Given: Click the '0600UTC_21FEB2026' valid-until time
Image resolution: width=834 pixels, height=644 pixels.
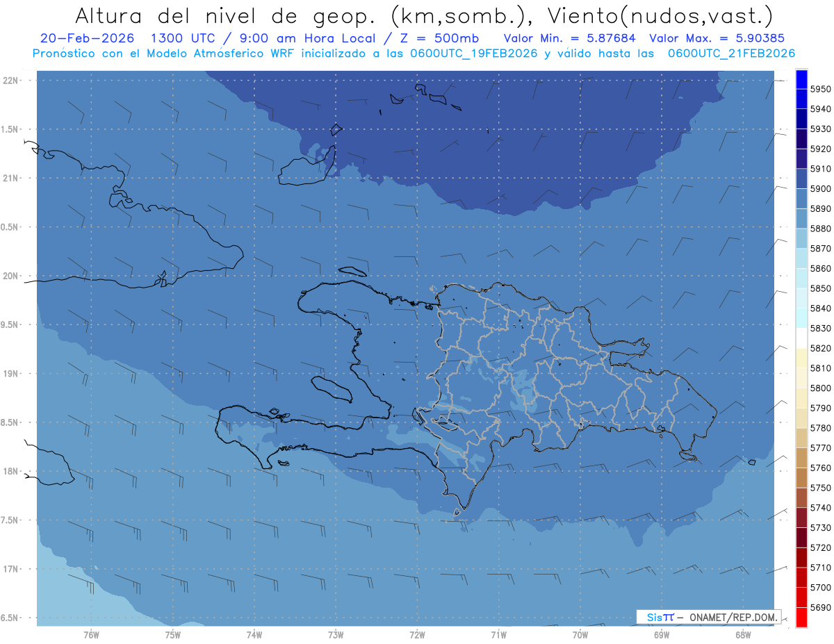Looking at the screenshot, I should pos(731,53).
